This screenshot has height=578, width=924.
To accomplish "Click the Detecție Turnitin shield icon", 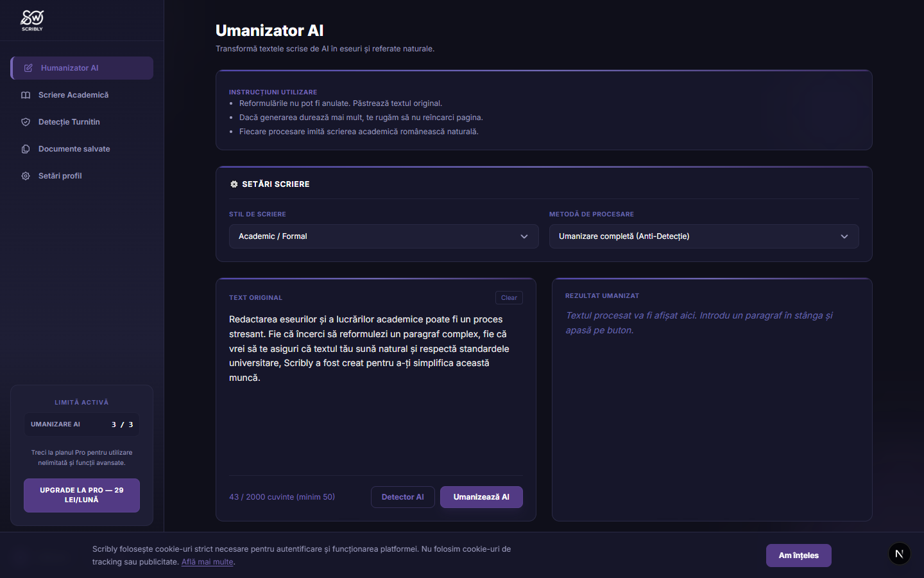I will pos(26,122).
